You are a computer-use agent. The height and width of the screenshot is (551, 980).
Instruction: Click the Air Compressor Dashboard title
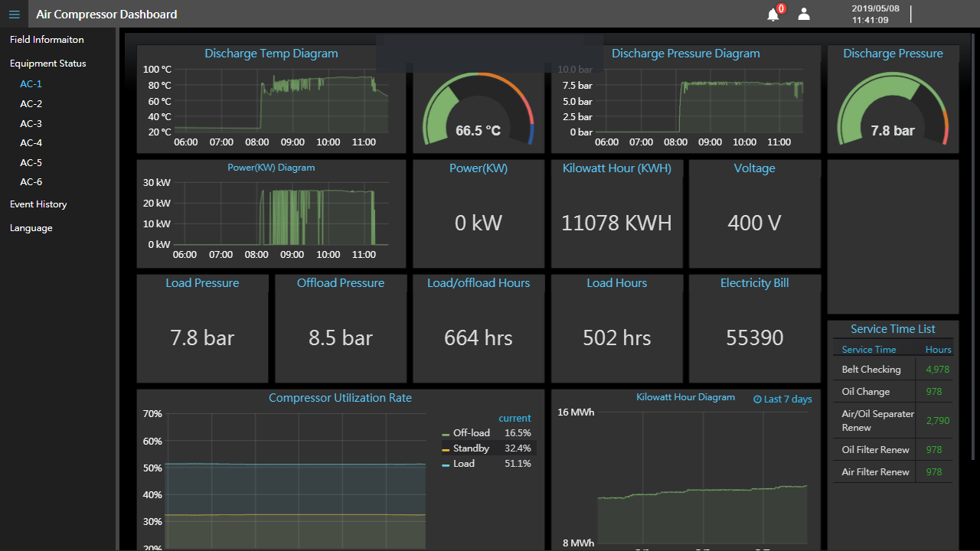pos(106,14)
